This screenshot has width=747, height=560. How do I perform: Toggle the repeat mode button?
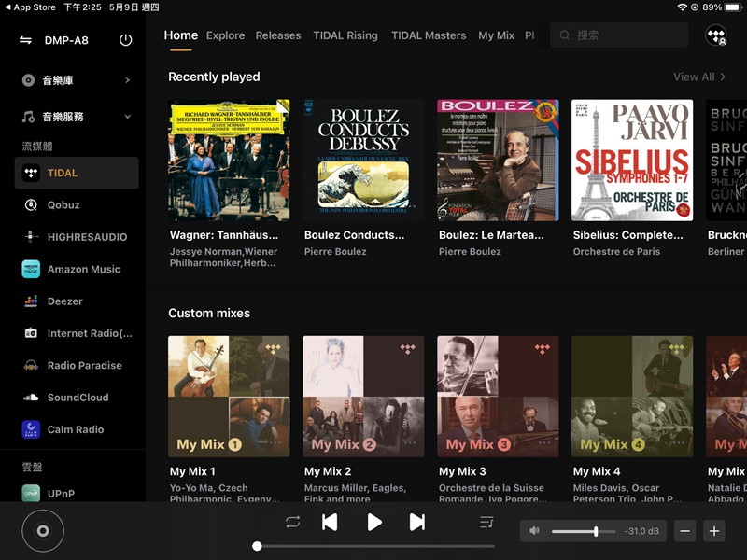[x=292, y=522]
